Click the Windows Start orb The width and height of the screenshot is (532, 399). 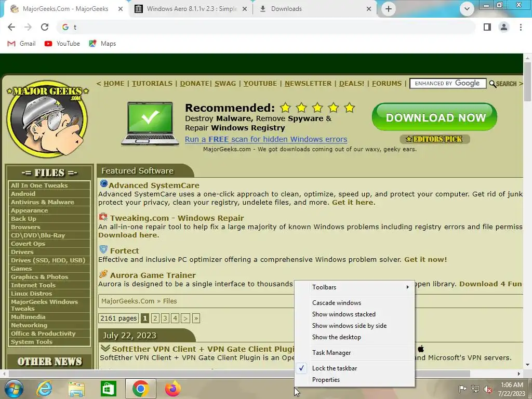pos(14,389)
